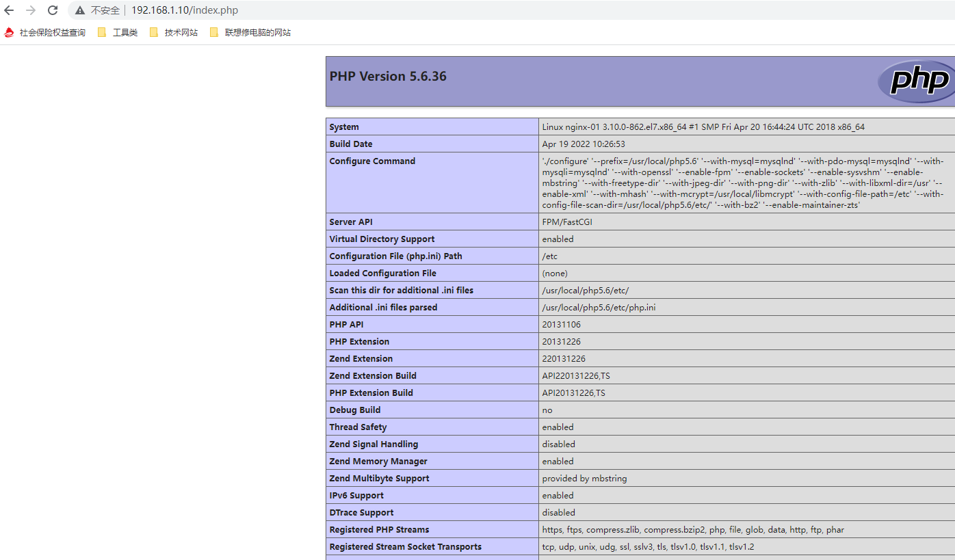The height and width of the screenshot is (560, 955).
Task: Click the IPv6 Support label
Action: 356,496
